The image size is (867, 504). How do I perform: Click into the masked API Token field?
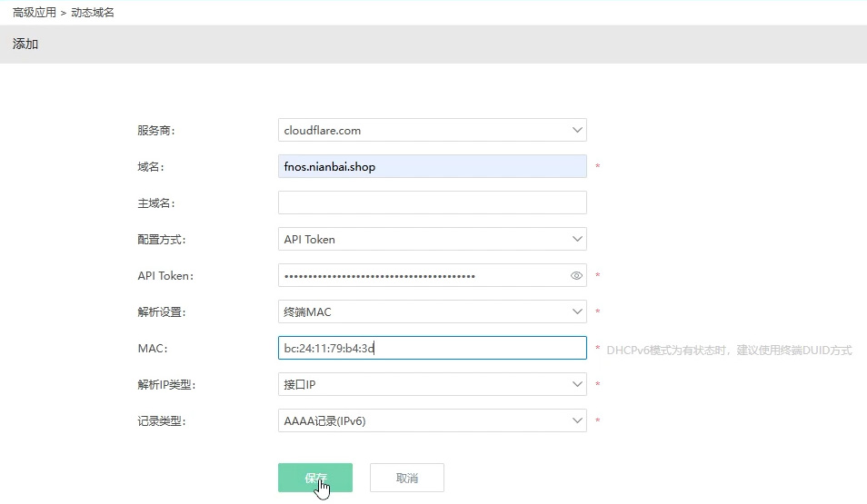[x=423, y=275]
